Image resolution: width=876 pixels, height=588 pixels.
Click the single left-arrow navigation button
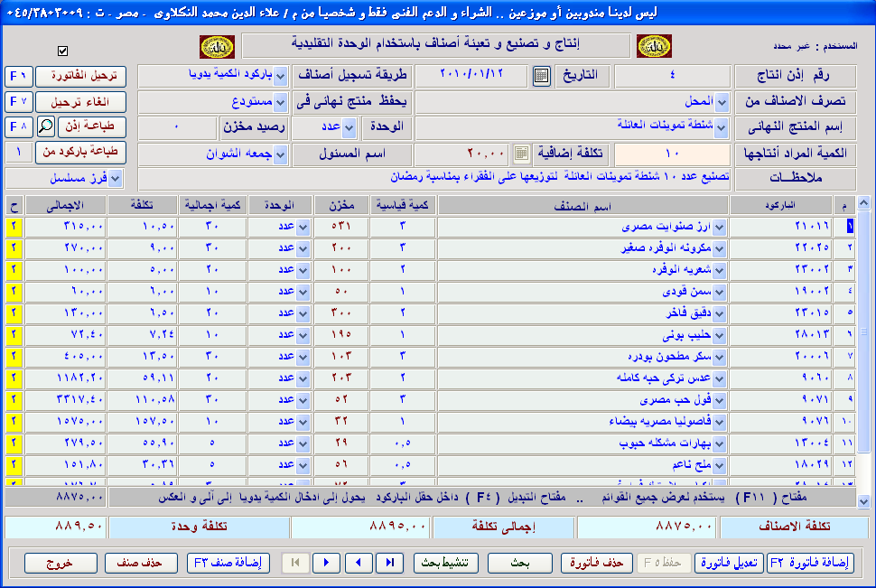[x=359, y=563]
